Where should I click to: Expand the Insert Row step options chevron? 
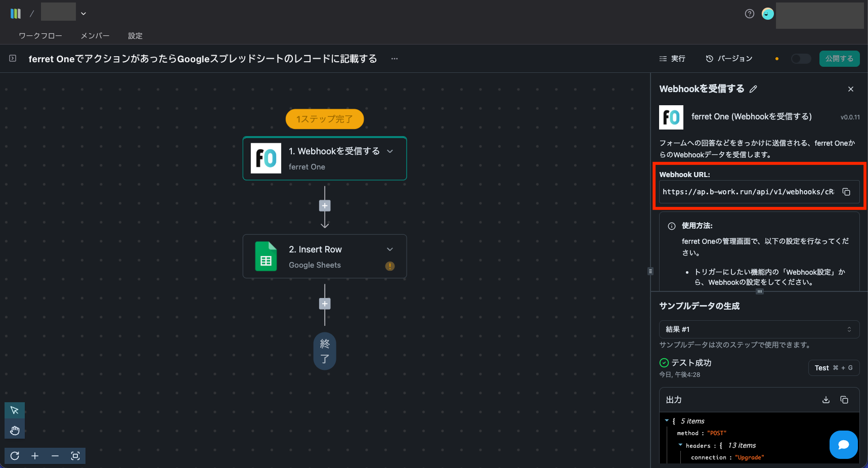pos(390,249)
